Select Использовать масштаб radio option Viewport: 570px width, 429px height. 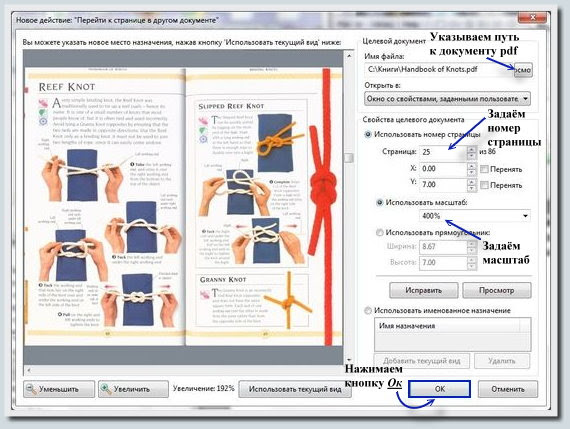(x=380, y=203)
